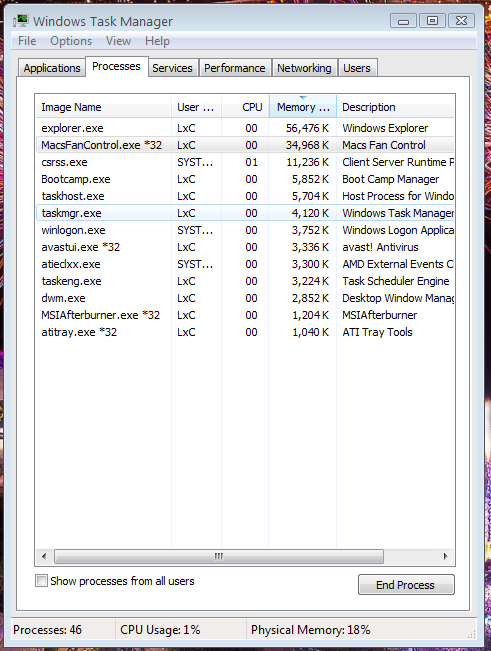491x651 pixels.
Task: Click the CPU Usage: 1% status entry
Action: coord(160,630)
